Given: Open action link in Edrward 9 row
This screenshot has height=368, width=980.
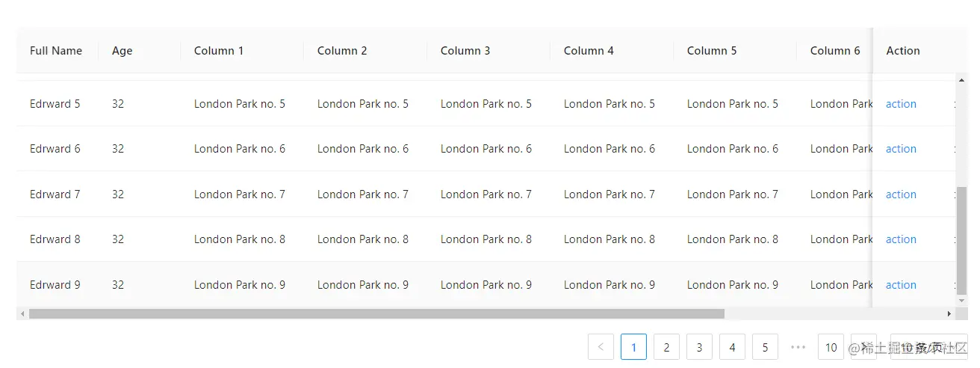Looking at the screenshot, I should point(901,285).
